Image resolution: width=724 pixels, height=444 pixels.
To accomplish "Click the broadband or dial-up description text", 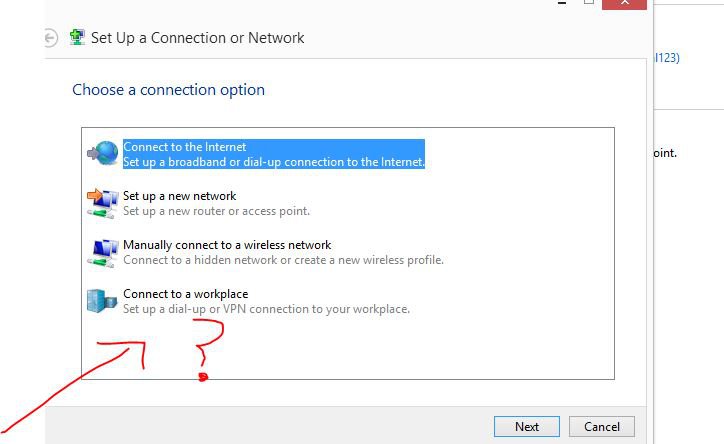I will click(x=273, y=161).
